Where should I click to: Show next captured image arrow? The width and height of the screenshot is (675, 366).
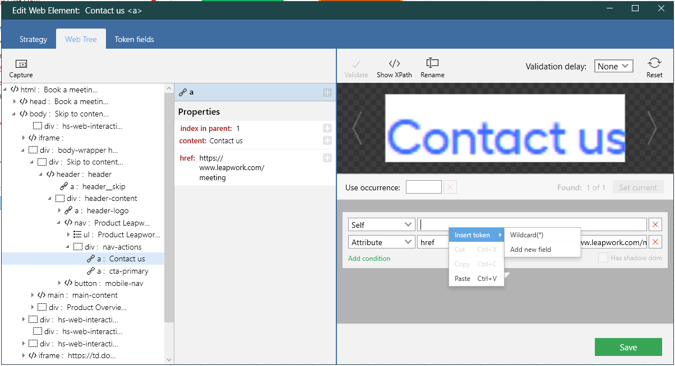653,128
